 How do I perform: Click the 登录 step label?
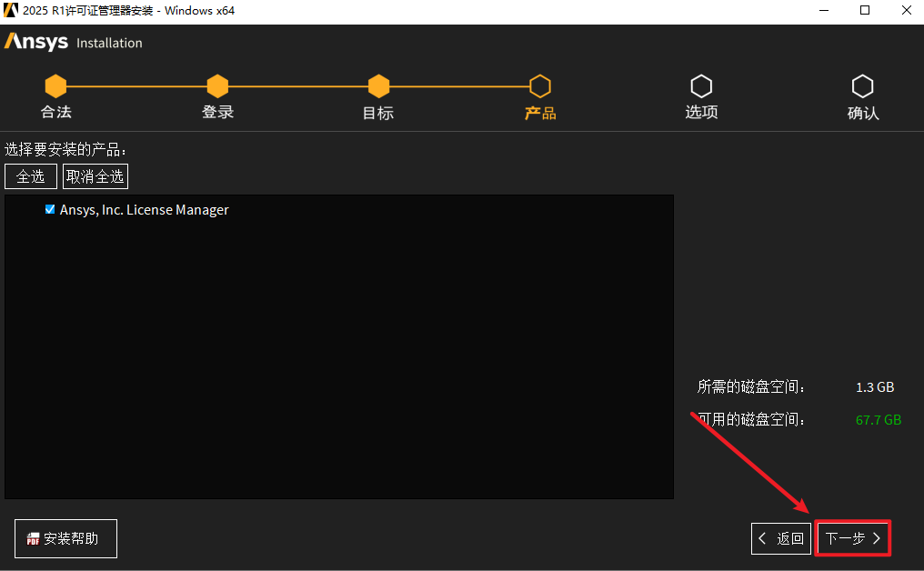(218, 112)
